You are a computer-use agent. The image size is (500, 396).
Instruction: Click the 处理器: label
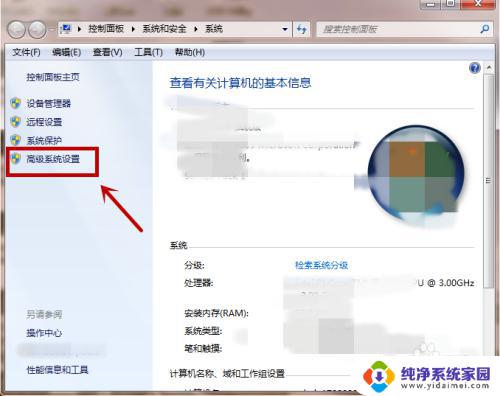point(199,283)
